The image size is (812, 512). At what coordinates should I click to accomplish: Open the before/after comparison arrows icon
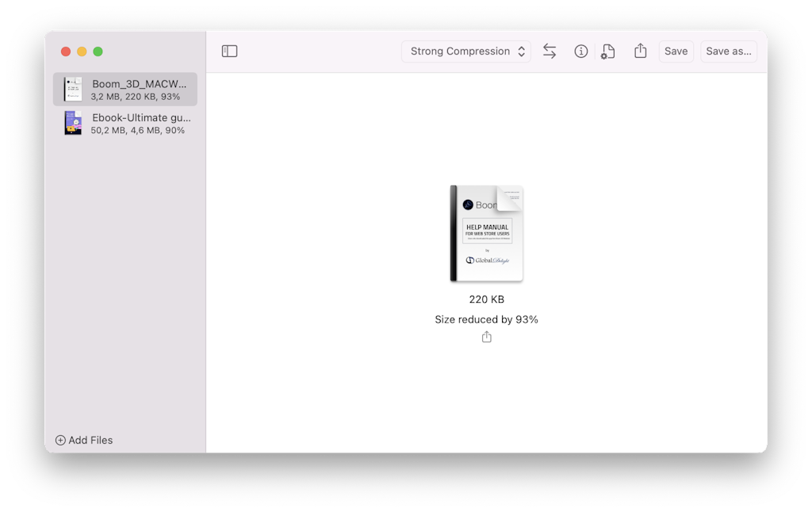[550, 51]
